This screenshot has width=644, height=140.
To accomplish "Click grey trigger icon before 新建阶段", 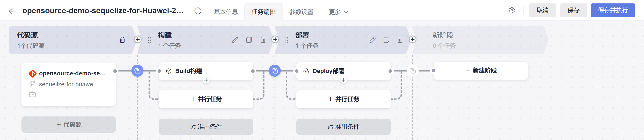I will 413,71.
